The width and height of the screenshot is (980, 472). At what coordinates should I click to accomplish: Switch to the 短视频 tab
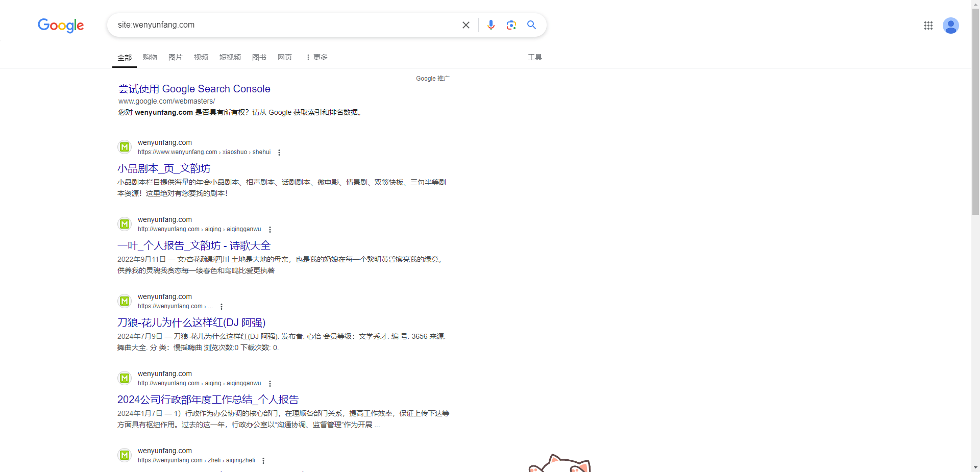point(230,57)
